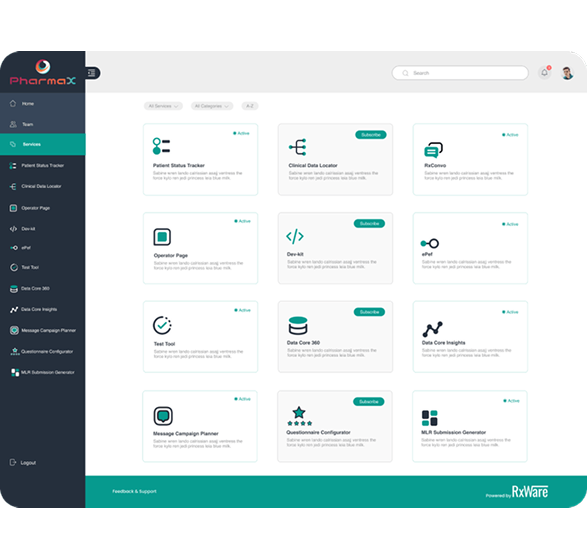Toggle the A-Z sort filter
Viewport: 587px width, 559px height.
point(250,106)
